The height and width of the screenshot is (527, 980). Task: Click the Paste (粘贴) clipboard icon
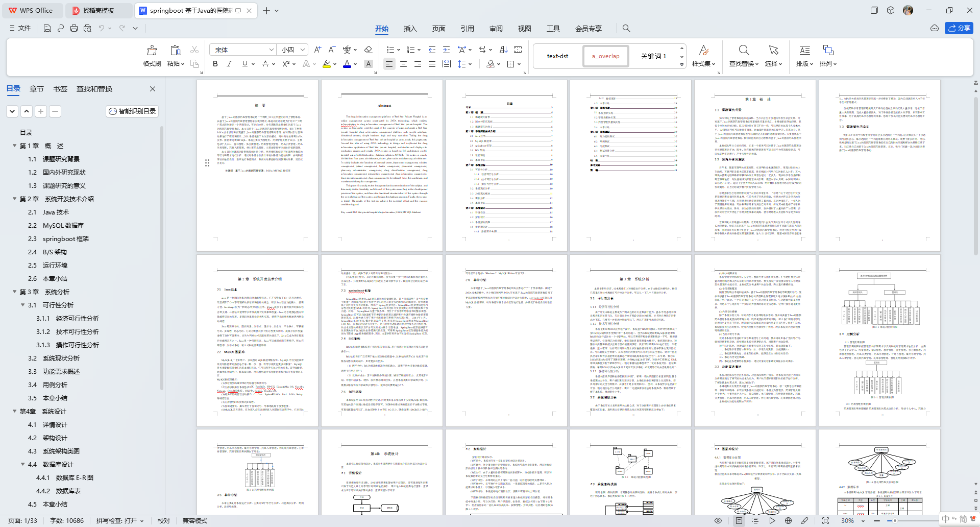tap(176, 50)
